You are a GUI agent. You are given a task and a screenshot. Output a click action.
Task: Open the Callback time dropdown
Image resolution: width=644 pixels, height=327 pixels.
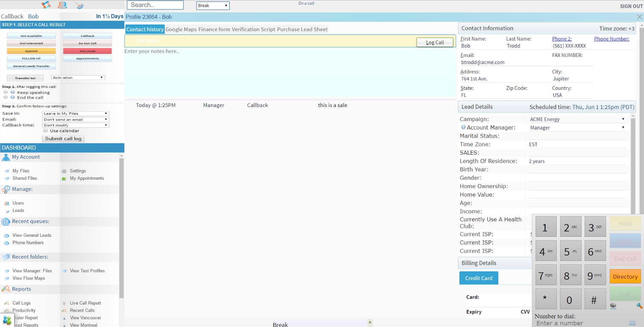[75, 125]
